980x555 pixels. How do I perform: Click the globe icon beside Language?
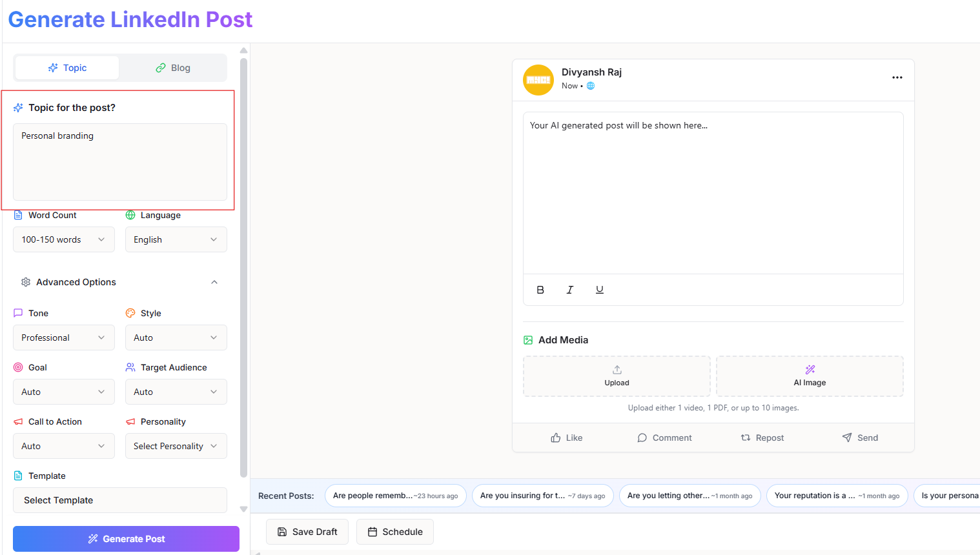click(x=130, y=215)
